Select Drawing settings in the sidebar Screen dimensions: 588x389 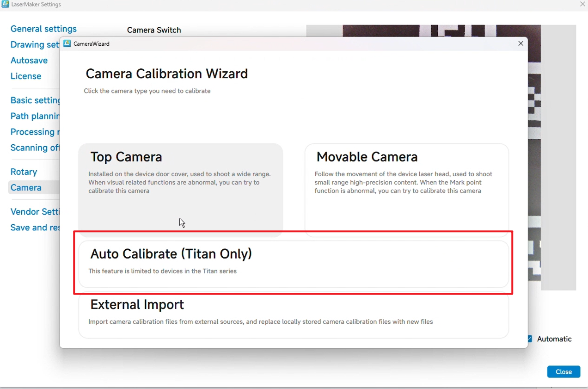[x=35, y=44]
